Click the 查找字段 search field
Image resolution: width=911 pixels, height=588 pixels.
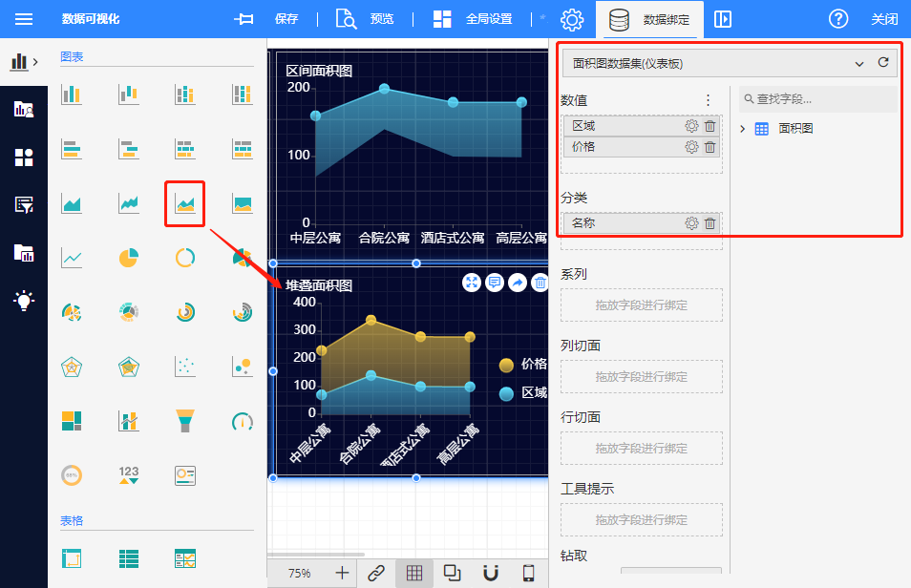click(x=821, y=99)
